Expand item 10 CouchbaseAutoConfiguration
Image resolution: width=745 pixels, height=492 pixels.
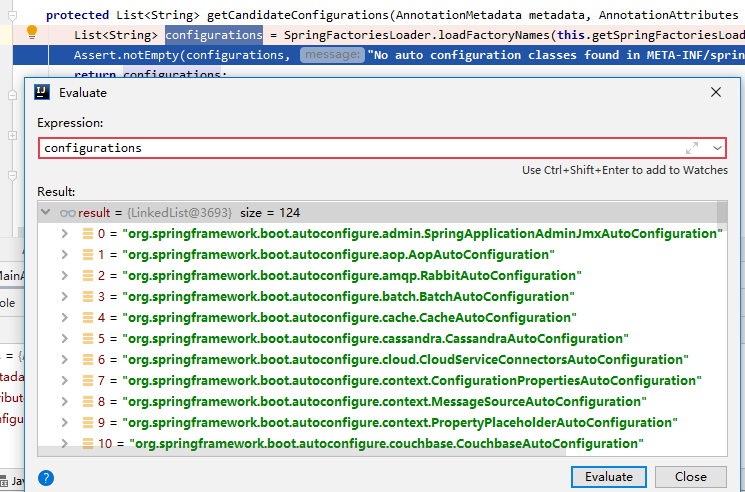65,443
